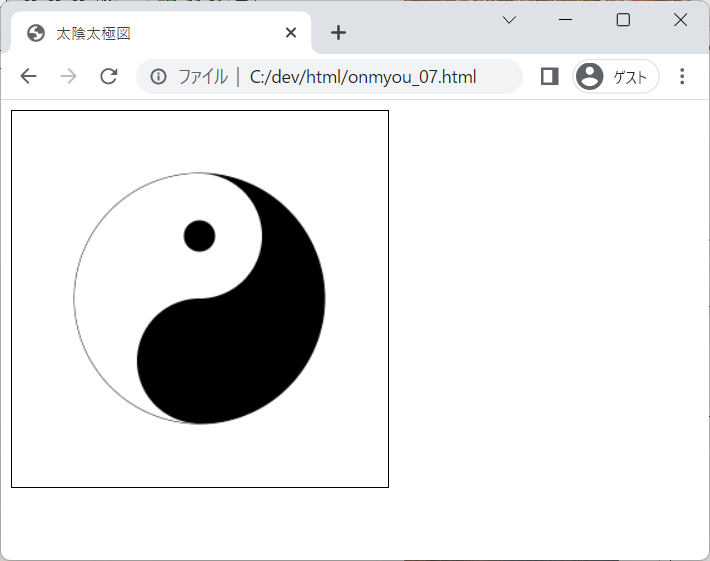
Task: Go back to the previous page
Action: (x=29, y=76)
